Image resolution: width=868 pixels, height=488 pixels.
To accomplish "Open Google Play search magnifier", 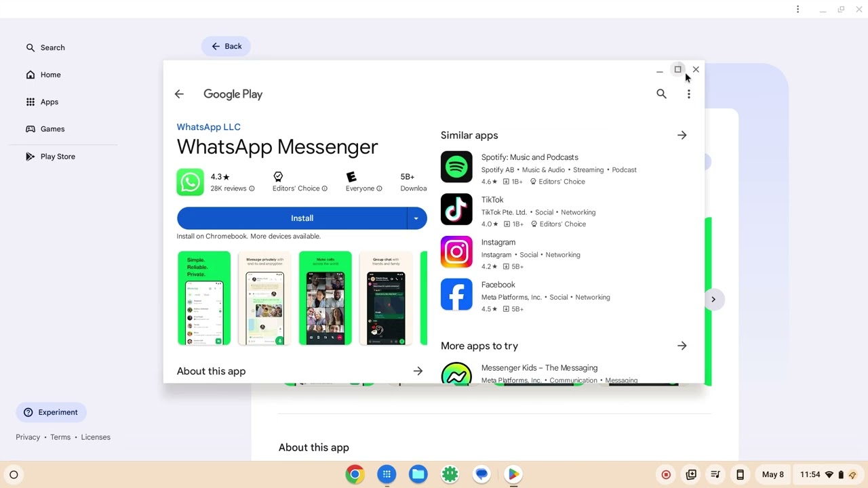I will coord(661,94).
